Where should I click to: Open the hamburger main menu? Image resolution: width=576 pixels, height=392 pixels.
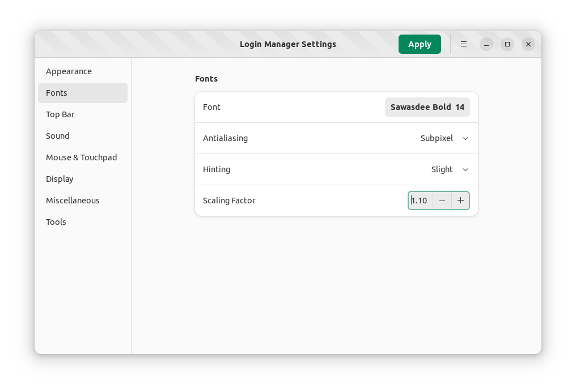click(x=464, y=44)
